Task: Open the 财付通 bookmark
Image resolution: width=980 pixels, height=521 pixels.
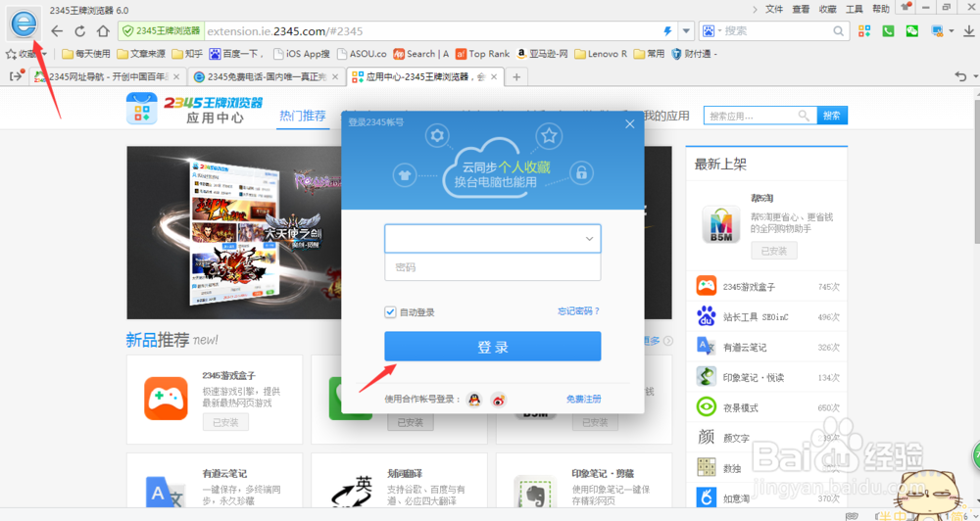Action: tap(694, 54)
